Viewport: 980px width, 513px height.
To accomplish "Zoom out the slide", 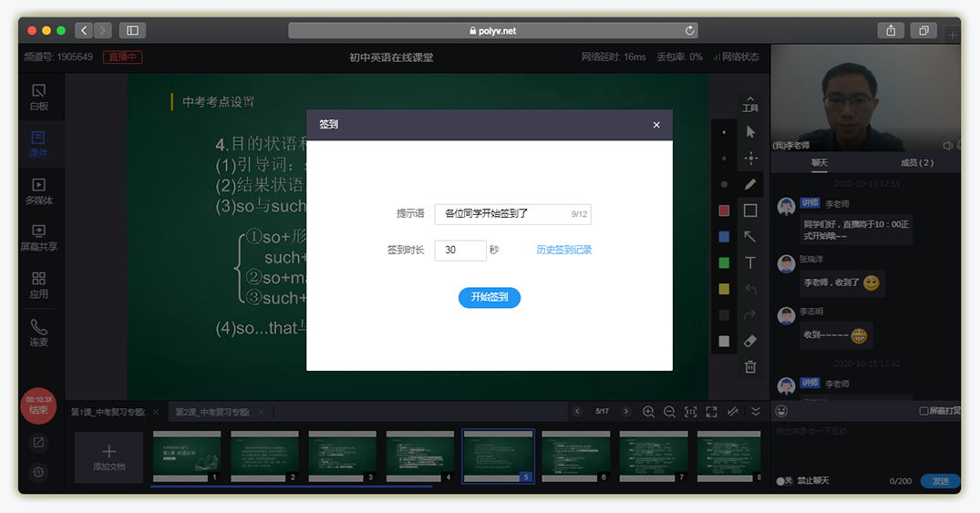I will click(x=669, y=412).
